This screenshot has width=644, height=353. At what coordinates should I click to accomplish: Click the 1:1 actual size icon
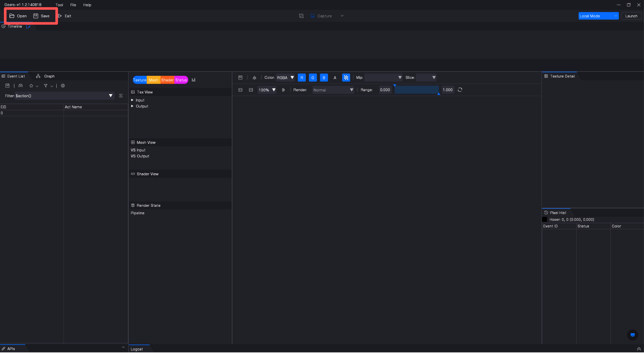[240, 90]
